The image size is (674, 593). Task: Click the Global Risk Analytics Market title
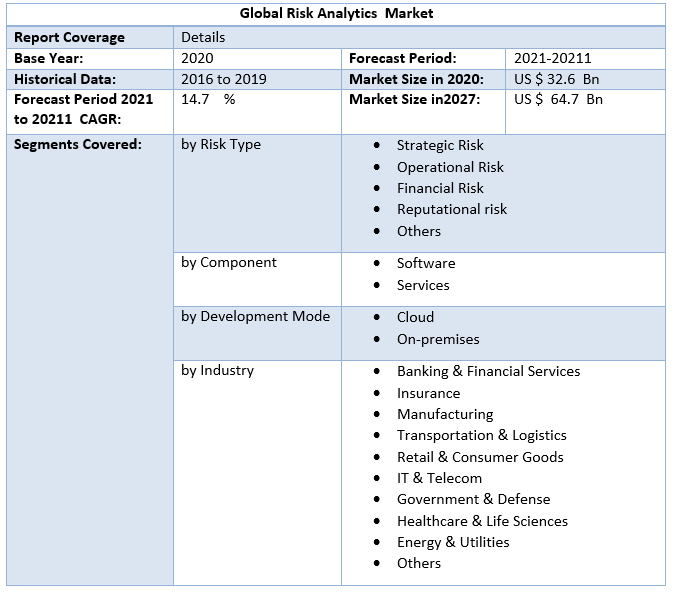337,14
